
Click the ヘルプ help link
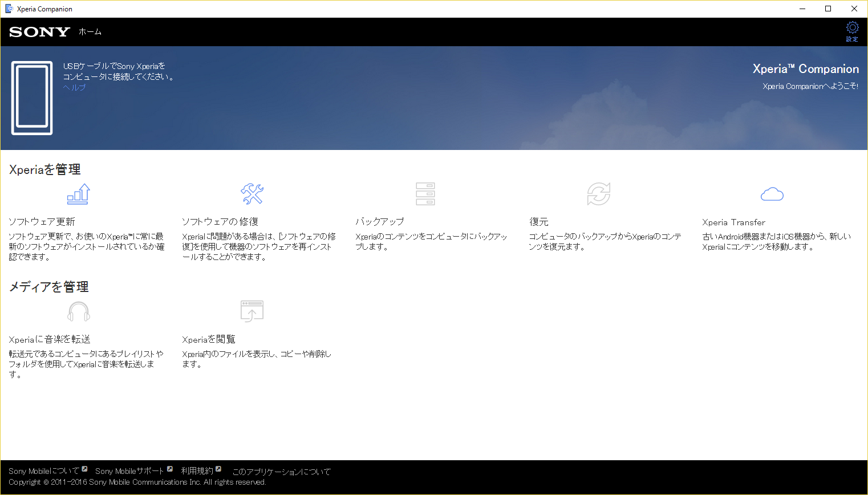(74, 87)
